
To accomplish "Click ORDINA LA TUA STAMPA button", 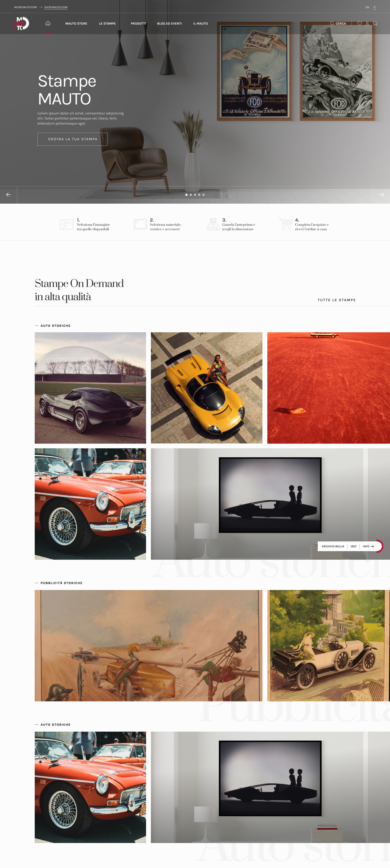I will click(72, 139).
